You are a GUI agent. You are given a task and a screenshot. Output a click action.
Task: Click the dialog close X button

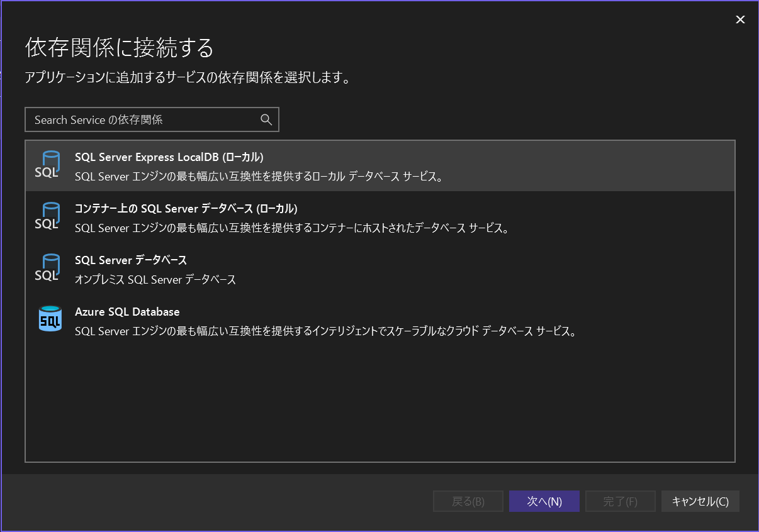tap(739, 19)
